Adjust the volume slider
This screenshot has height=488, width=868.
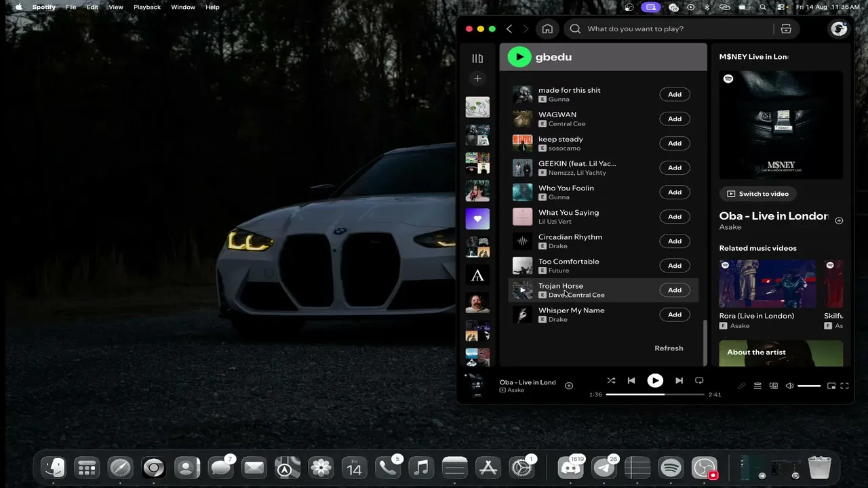pyautogui.click(x=809, y=386)
